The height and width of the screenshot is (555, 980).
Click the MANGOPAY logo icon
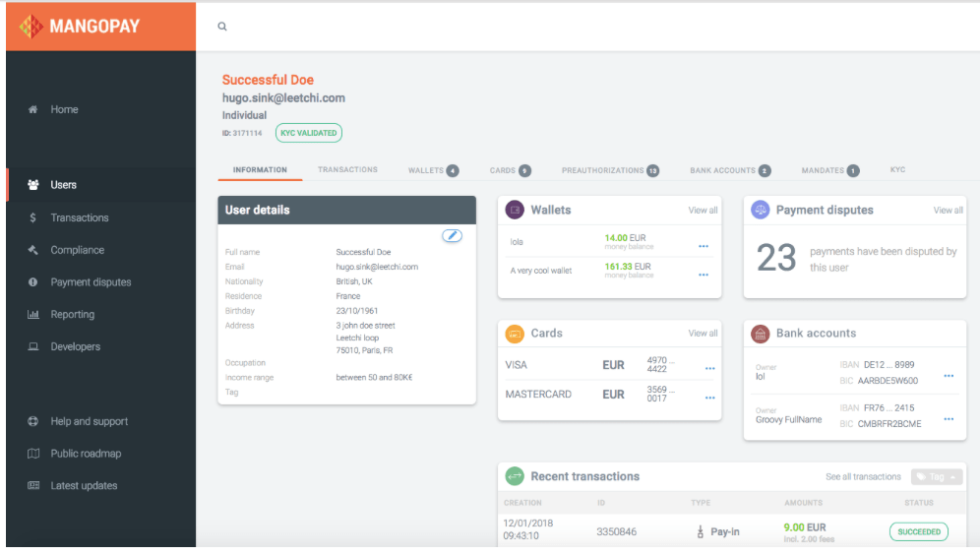coord(31,27)
